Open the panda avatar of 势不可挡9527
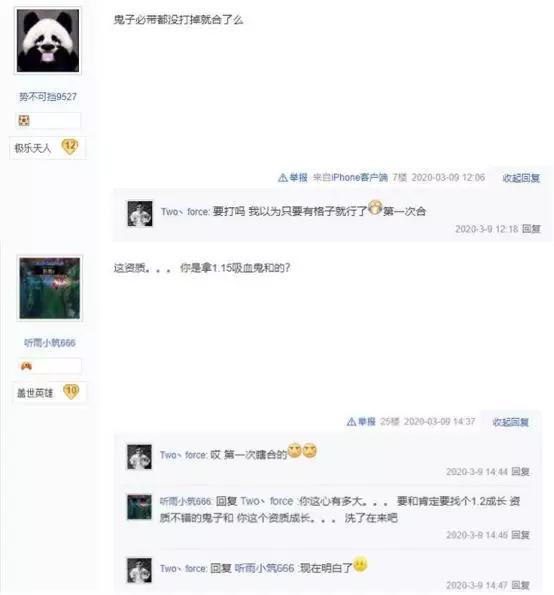This screenshot has width=554, height=595. [x=48, y=41]
